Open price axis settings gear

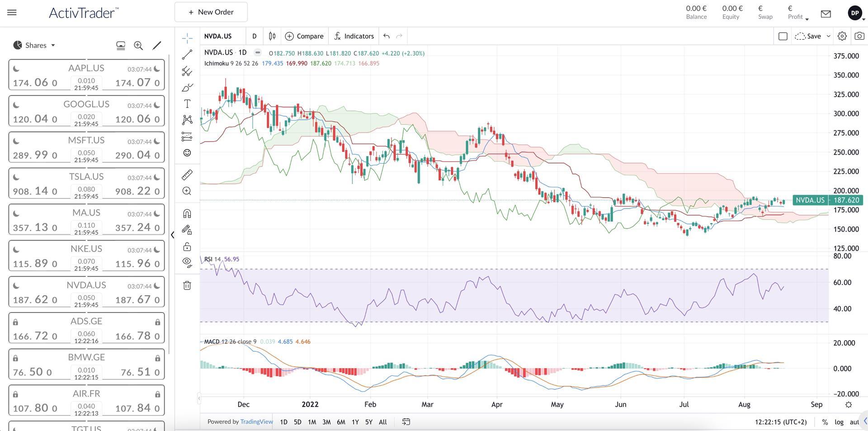pos(849,405)
